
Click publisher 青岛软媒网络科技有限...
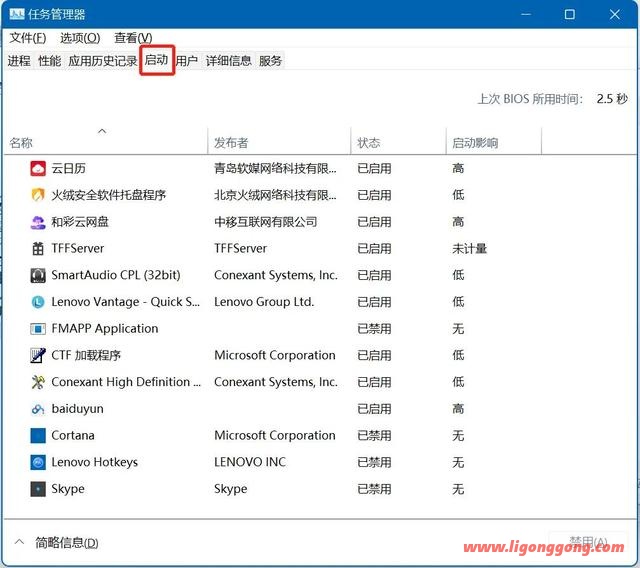[275, 168]
